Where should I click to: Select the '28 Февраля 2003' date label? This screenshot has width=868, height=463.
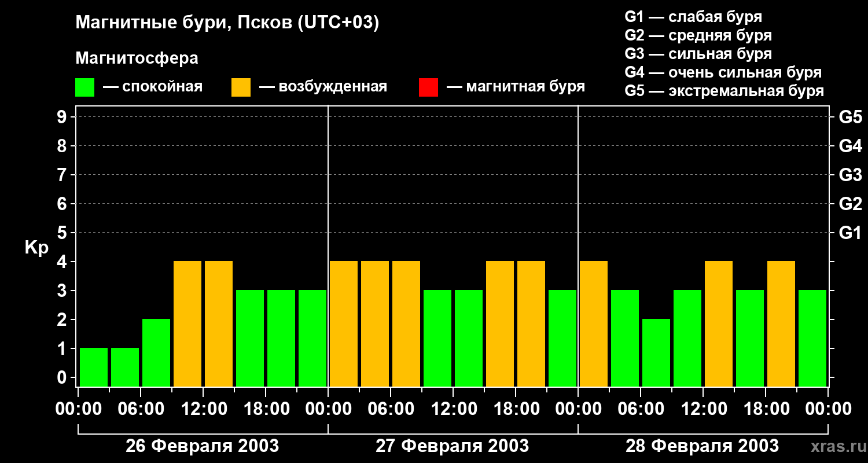click(x=702, y=446)
